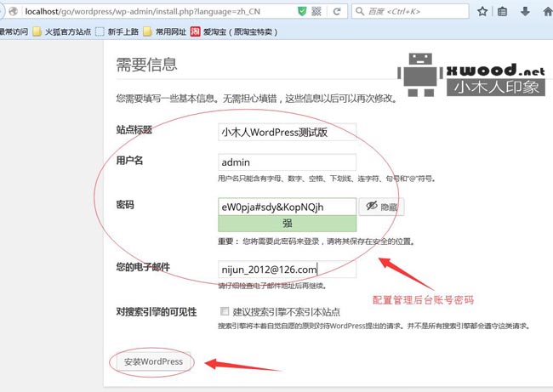Viewport: 553px width, 392px height.
Task: Click the 安装WordPress button
Action: tap(153, 361)
